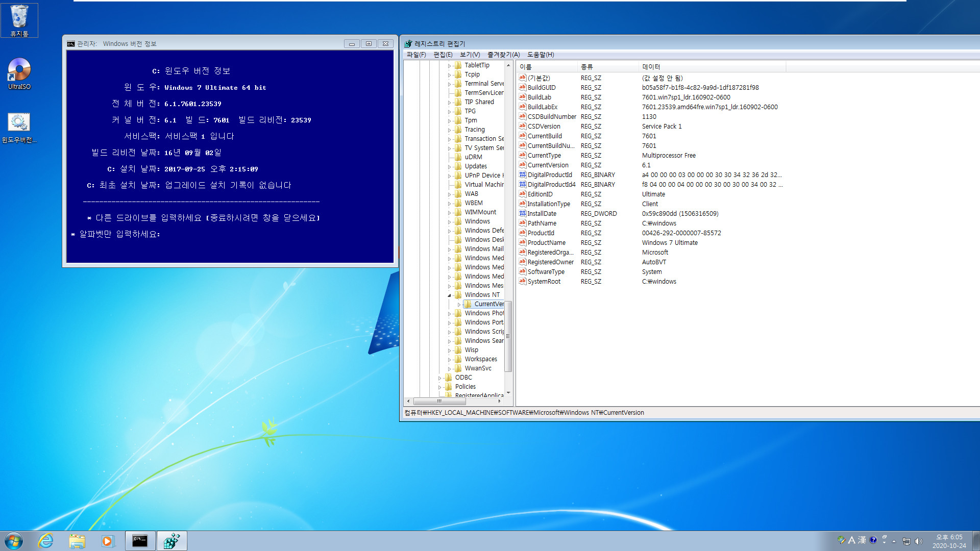980x551 pixels.
Task: Select the RegisteredOwner registry value
Action: click(550, 262)
